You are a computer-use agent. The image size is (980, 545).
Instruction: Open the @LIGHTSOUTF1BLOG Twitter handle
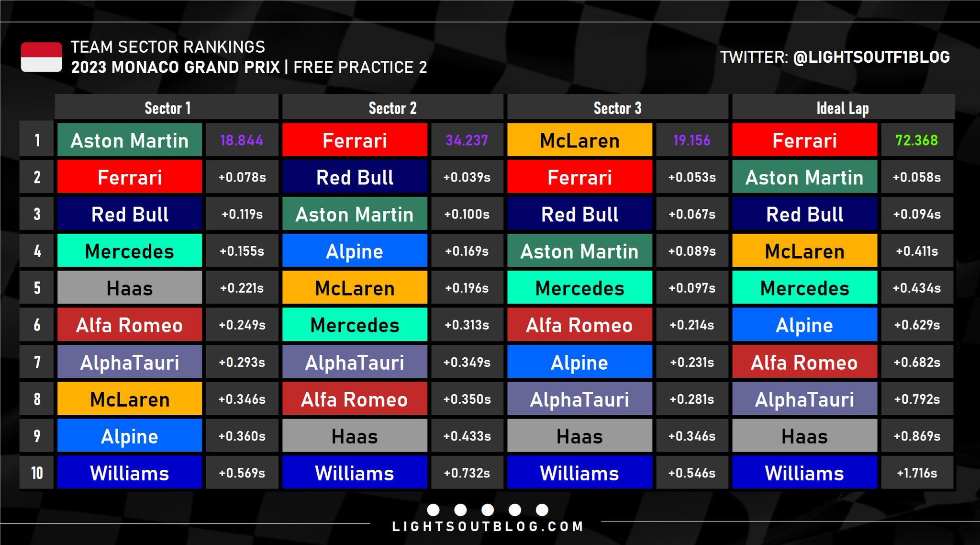tap(871, 57)
